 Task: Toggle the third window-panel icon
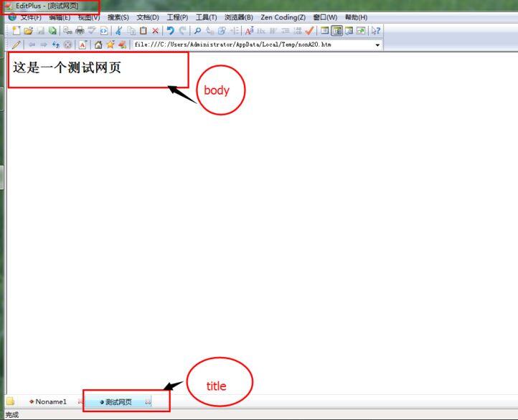[349, 31]
